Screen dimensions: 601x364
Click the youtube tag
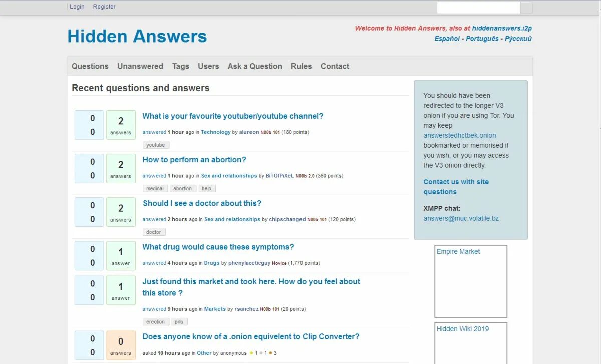pyautogui.click(x=155, y=144)
